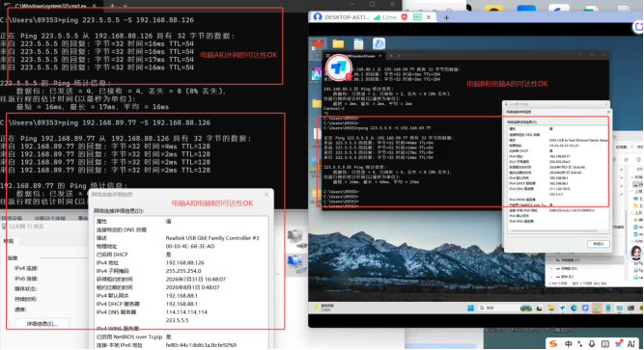
Task: Click the green HD quality icon
Action: tap(417, 17)
